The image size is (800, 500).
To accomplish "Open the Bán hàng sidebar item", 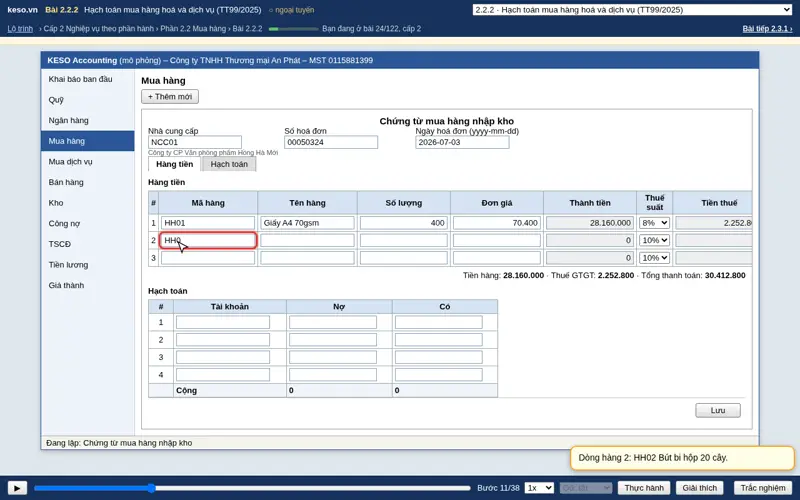I will (x=88, y=182).
